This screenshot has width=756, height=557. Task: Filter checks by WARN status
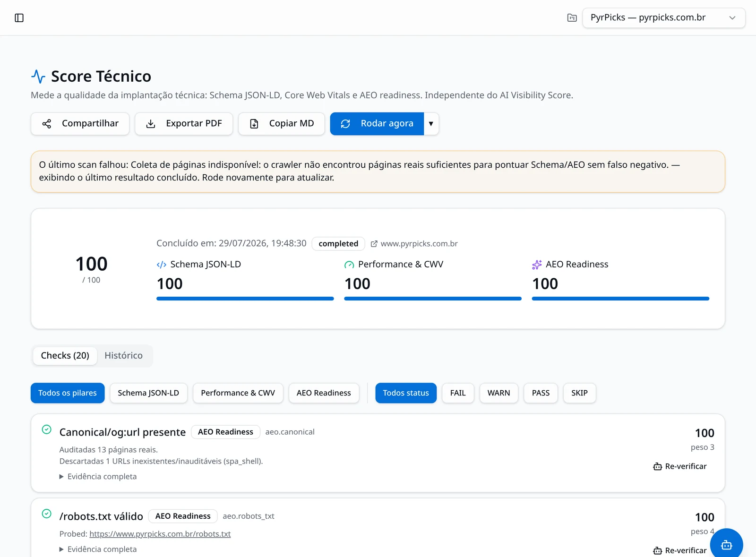tap(499, 393)
